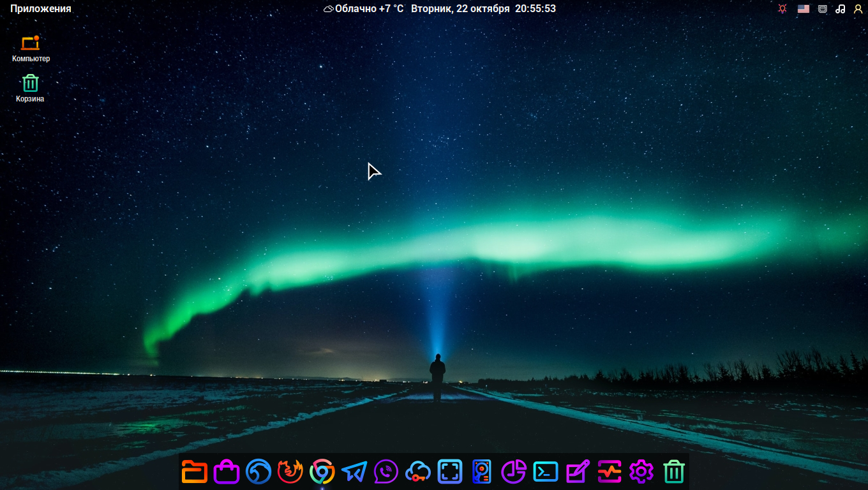Open the user session menu icon

coord(858,9)
